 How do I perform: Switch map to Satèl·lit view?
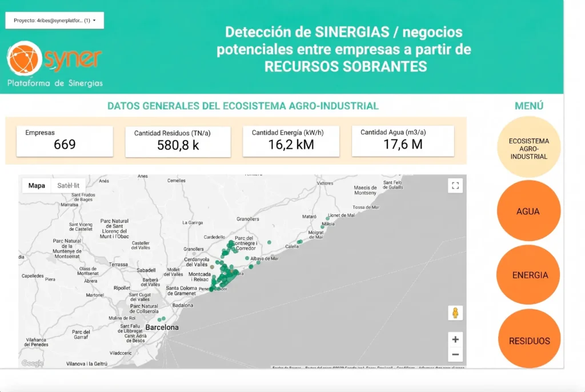[69, 186]
